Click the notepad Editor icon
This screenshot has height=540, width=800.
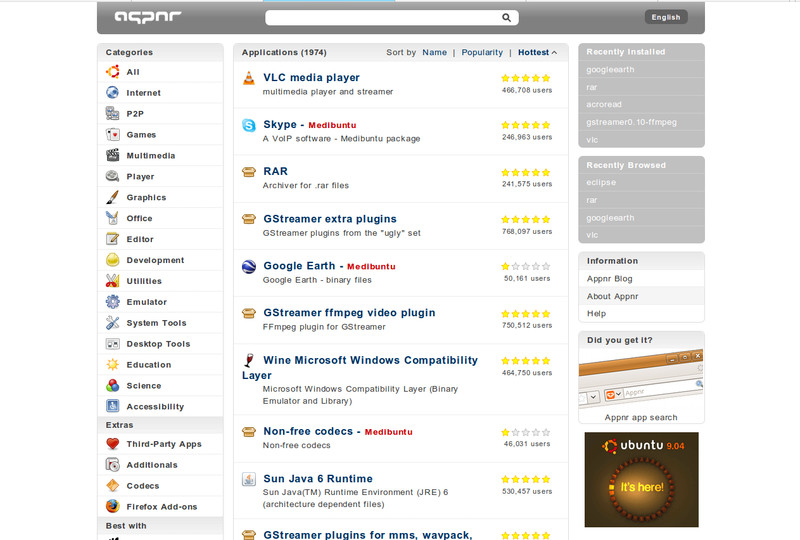click(112, 239)
